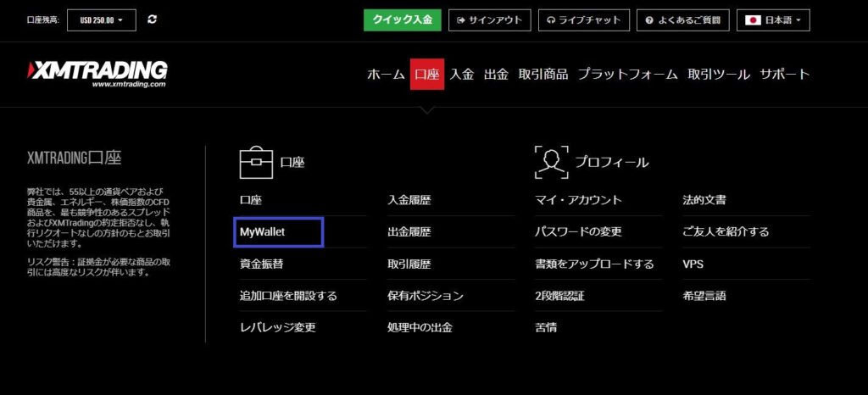
Task: Click the クイック入金 green button
Action: coord(403,19)
